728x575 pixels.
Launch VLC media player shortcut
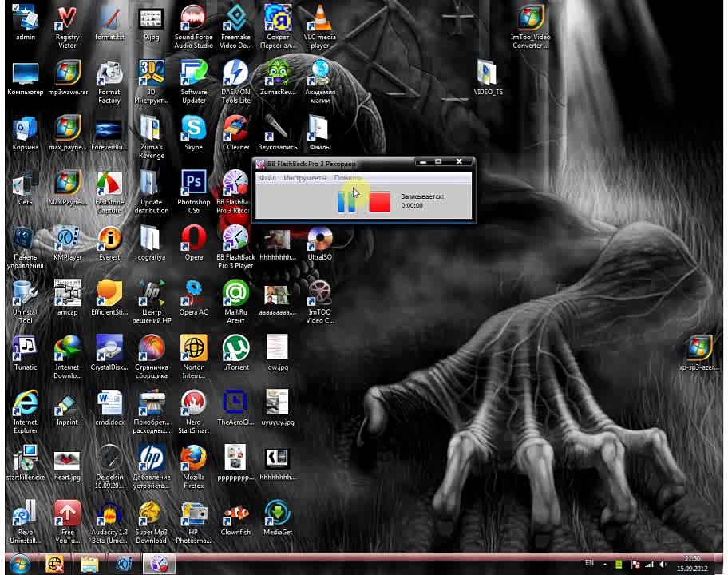click(320, 27)
